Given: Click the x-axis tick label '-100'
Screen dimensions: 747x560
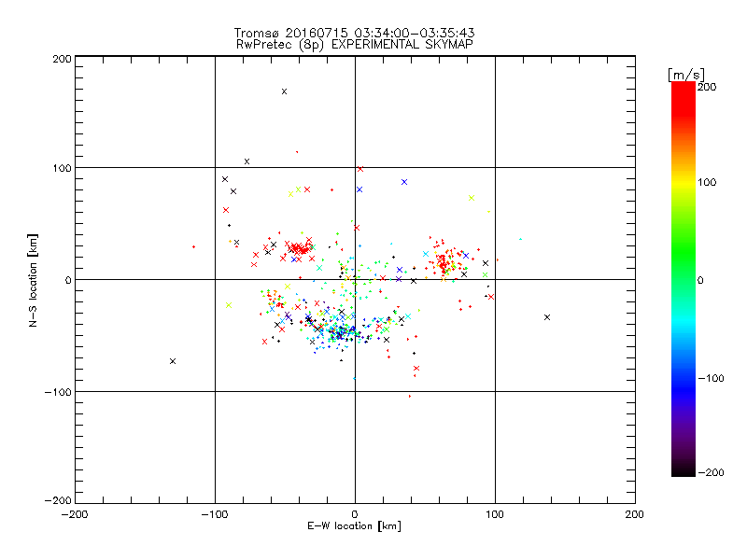Looking at the screenshot, I should (x=215, y=515).
